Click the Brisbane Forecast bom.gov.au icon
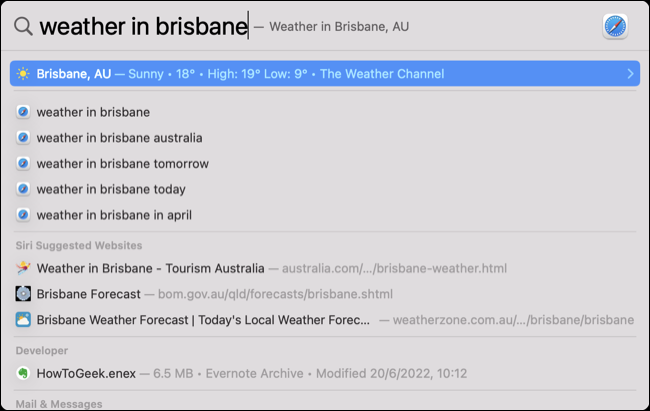The width and height of the screenshot is (650, 411). tap(23, 294)
